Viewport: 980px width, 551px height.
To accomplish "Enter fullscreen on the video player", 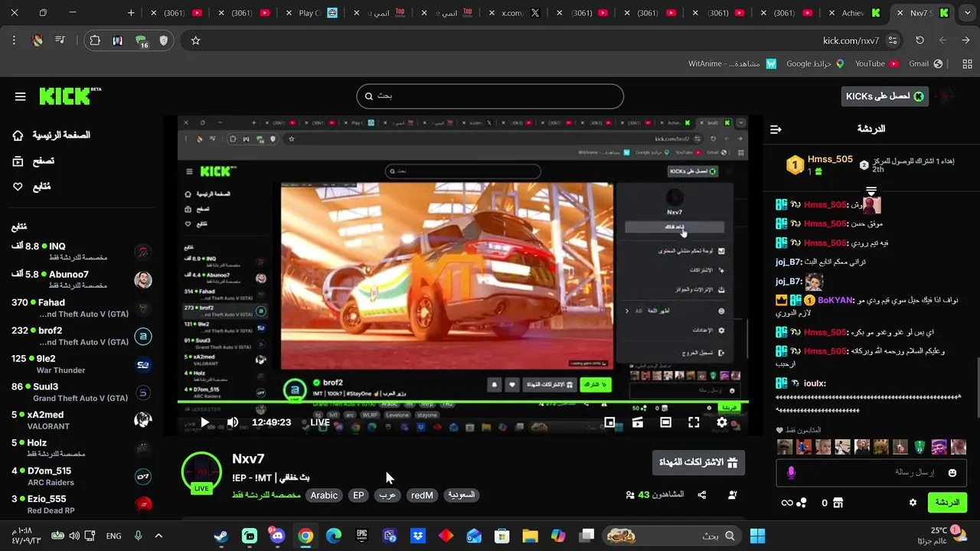I will point(694,422).
